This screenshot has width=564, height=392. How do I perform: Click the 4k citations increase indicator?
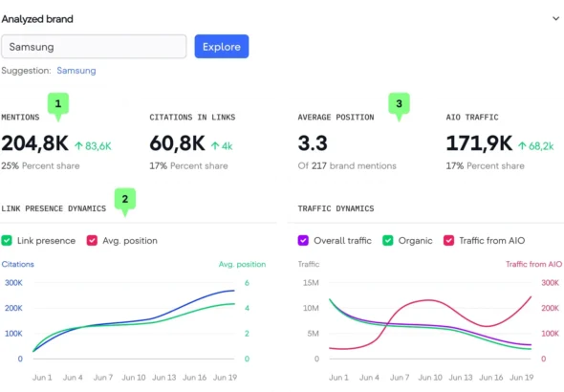[222, 146]
